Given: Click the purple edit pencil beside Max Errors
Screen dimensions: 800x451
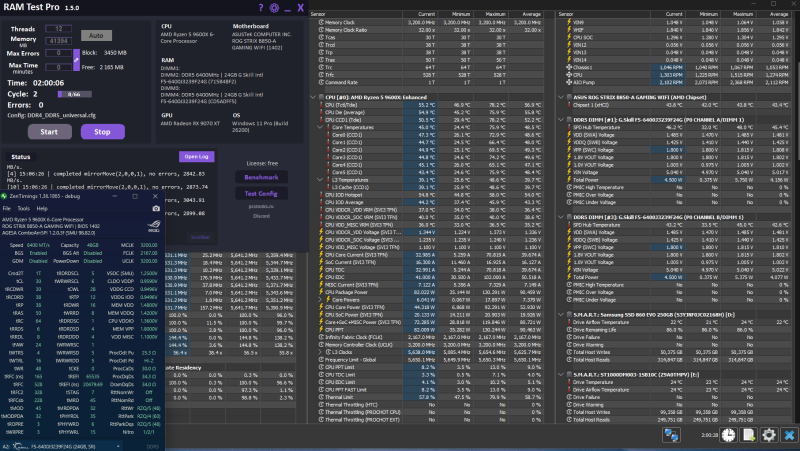Looking at the screenshot, I should click(76, 60).
